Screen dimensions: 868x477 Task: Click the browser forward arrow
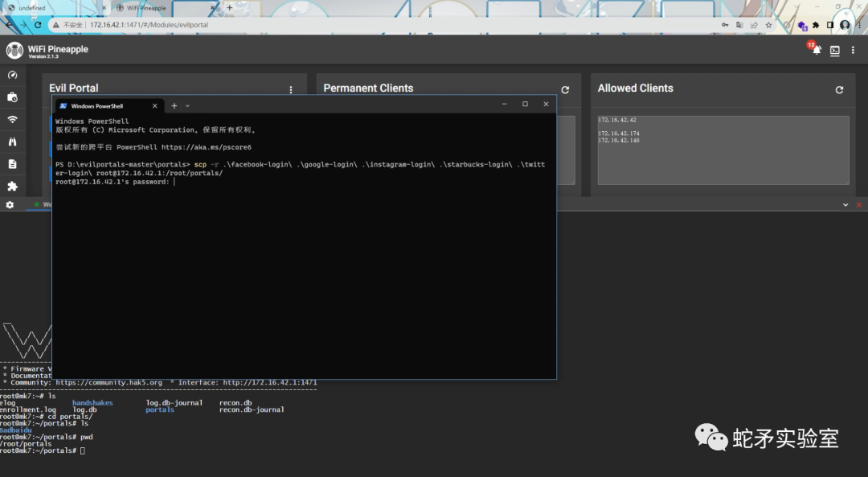pyautogui.click(x=23, y=25)
